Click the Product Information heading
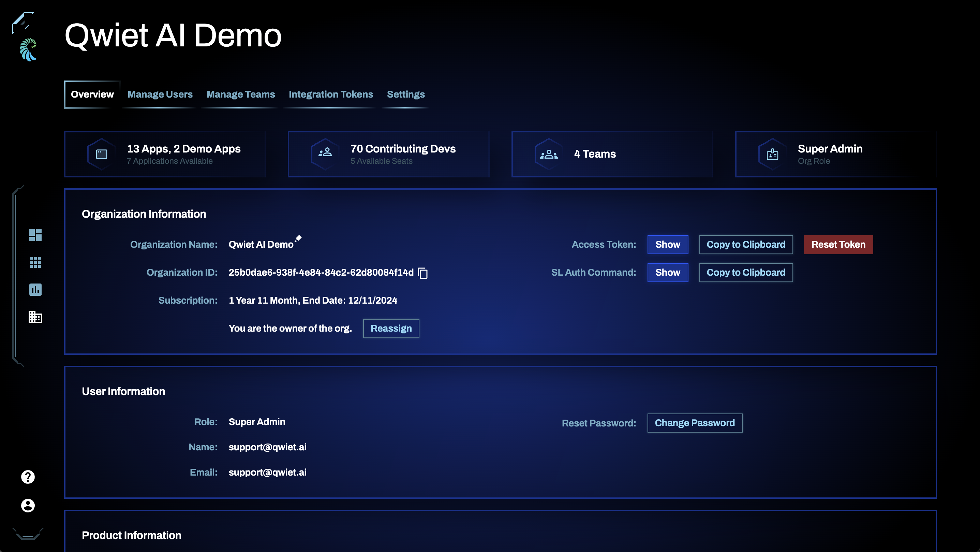This screenshot has width=980, height=552. (x=132, y=535)
